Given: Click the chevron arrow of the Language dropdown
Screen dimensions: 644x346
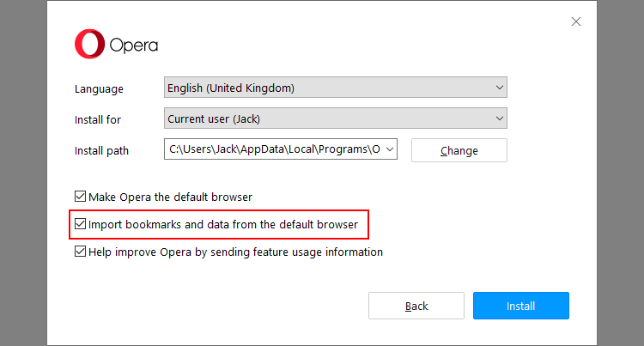Looking at the screenshot, I should 500,88.
